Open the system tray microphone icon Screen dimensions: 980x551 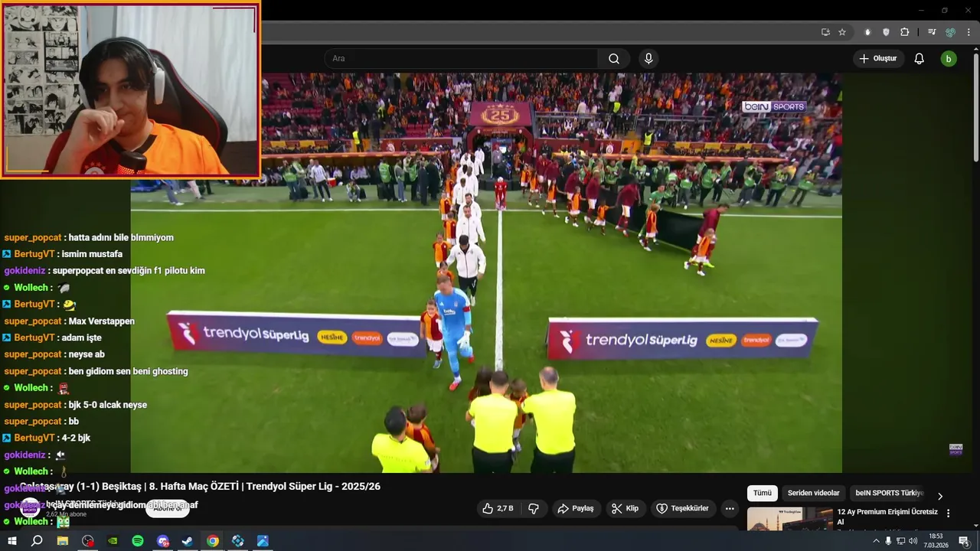(888, 541)
